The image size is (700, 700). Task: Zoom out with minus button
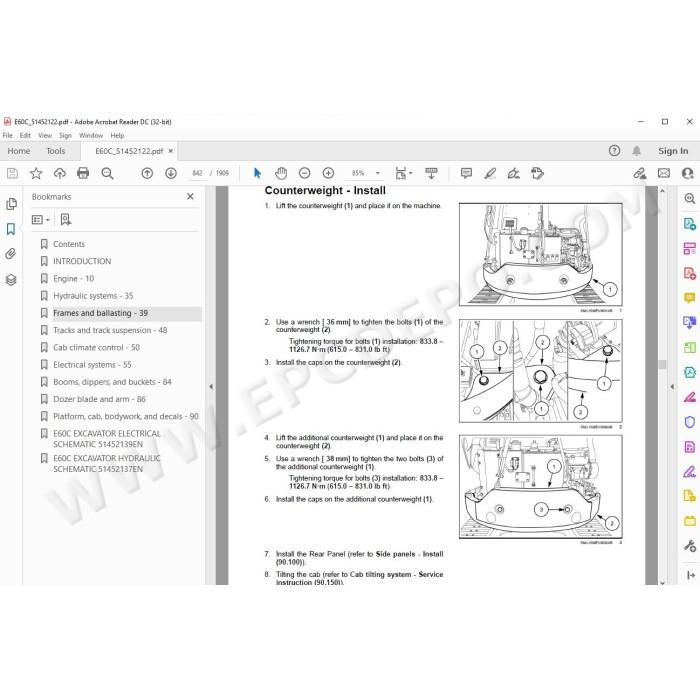click(304, 173)
